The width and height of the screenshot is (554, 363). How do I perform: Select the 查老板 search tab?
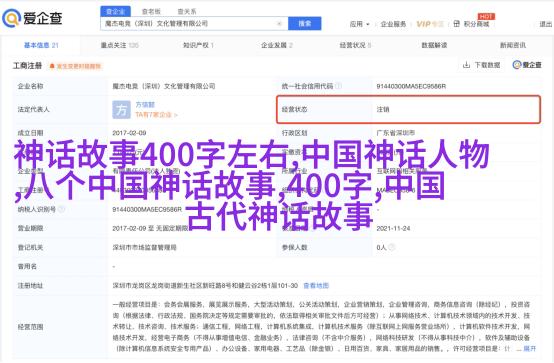[x=151, y=11]
